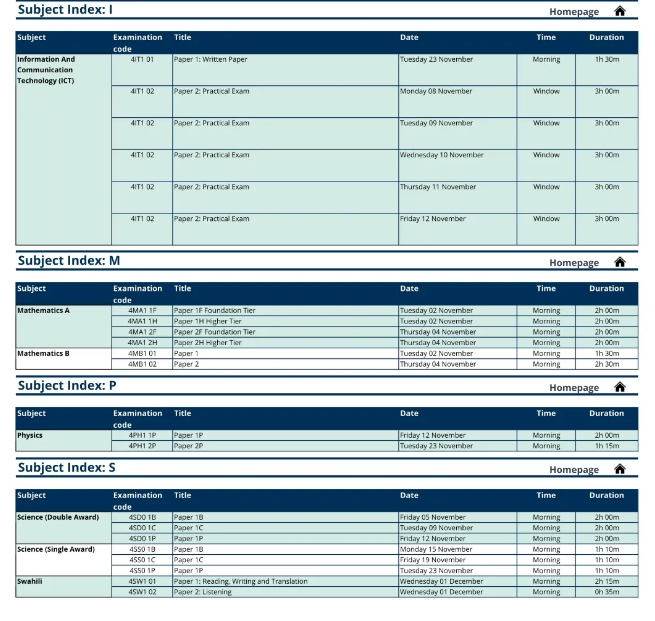Use the Homepage link in Subject Index: S
Viewport: 655px width, 621px height.
pos(574,470)
